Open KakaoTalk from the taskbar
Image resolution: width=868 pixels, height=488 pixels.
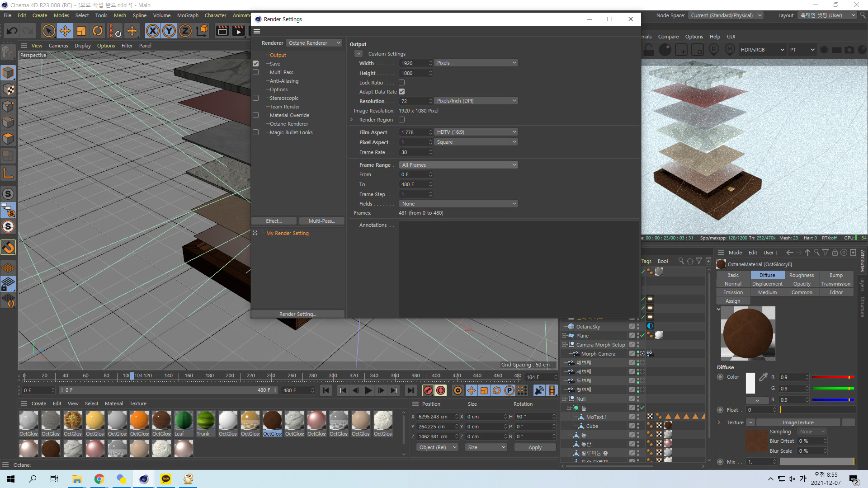[166, 479]
